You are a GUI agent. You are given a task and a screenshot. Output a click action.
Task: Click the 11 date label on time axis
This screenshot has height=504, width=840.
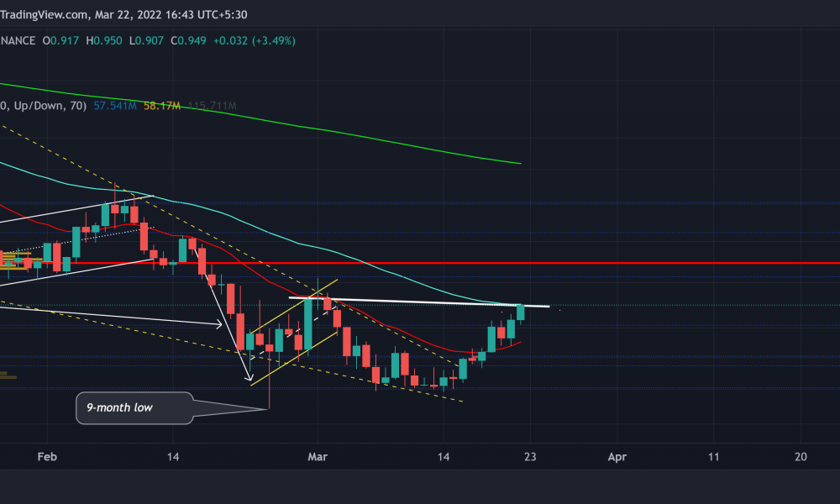coord(713,457)
